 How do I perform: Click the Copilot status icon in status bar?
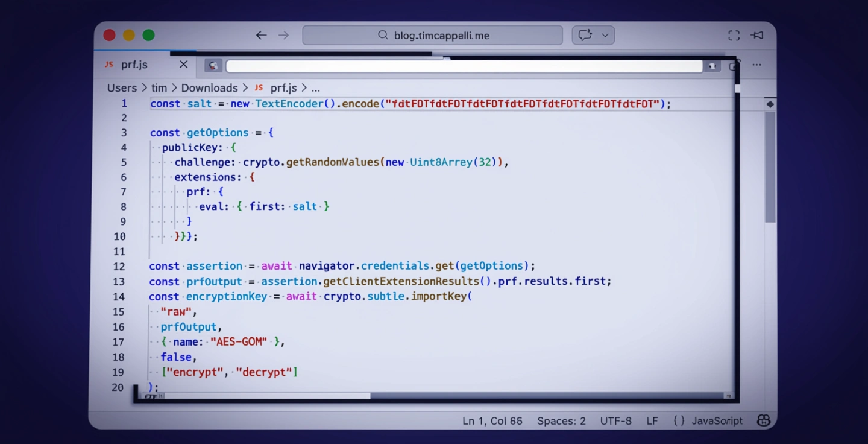coord(763,420)
